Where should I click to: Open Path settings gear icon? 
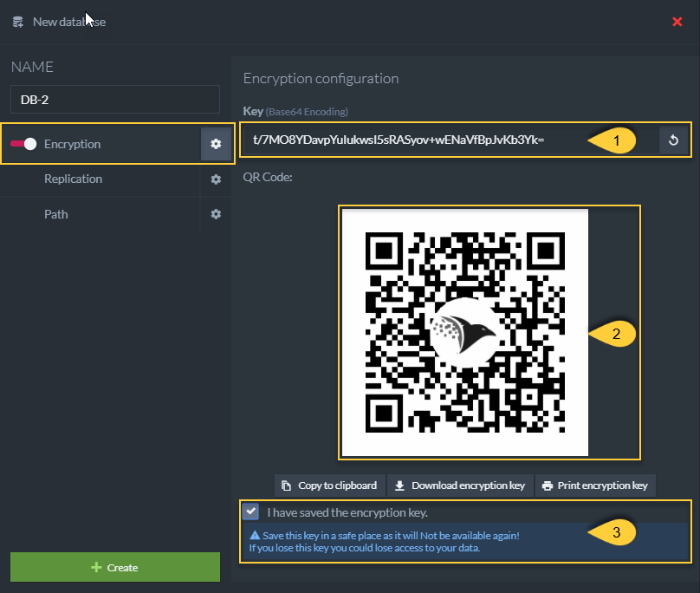coord(216,214)
